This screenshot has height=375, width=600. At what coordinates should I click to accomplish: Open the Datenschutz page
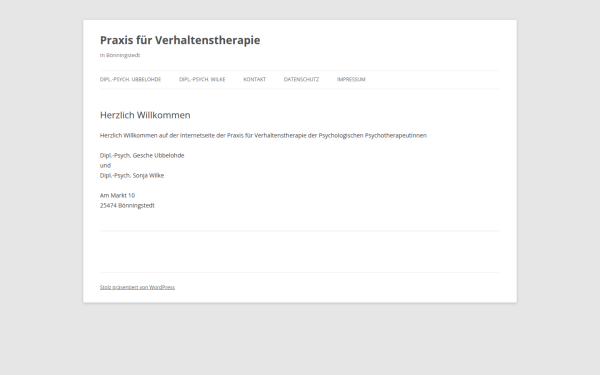click(x=301, y=80)
